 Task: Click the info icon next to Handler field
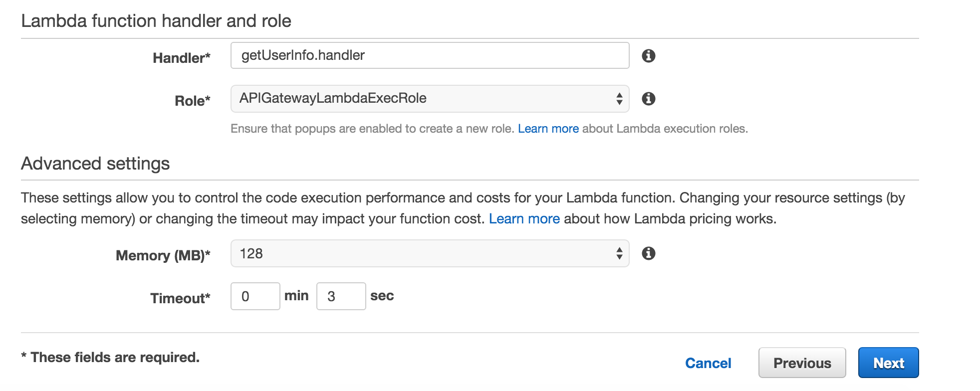click(x=648, y=56)
